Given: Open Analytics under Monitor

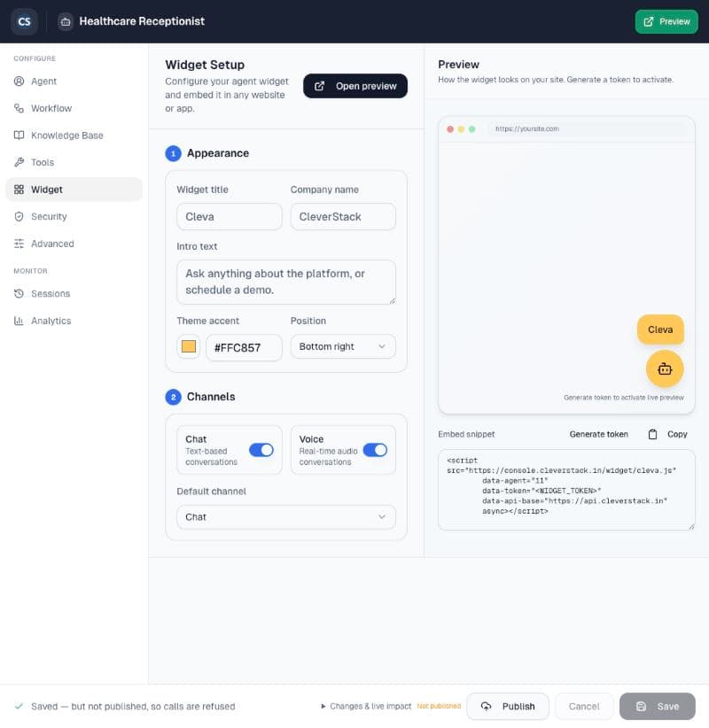Looking at the screenshot, I should click(74, 321).
